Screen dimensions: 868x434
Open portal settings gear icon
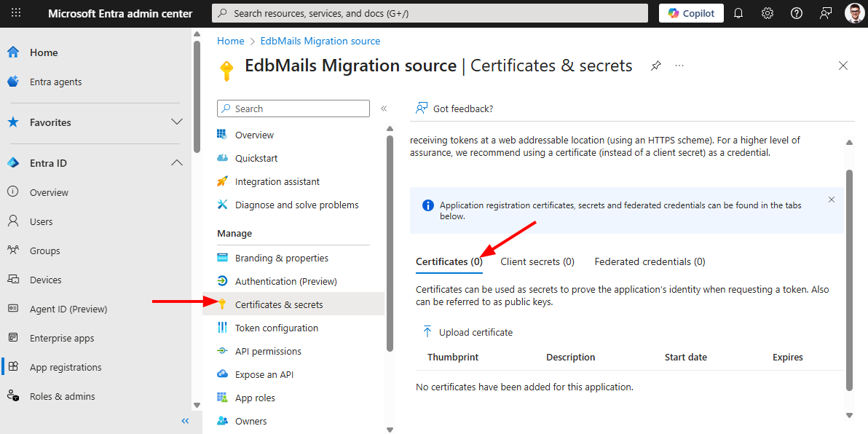pos(768,13)
